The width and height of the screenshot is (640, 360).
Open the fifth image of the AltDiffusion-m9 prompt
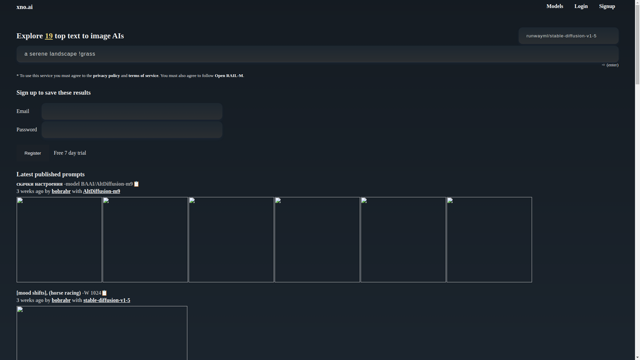[403, 240]
